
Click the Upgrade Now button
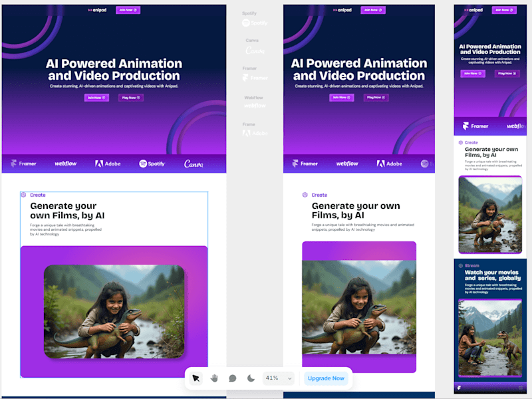(x=326, y=378)
